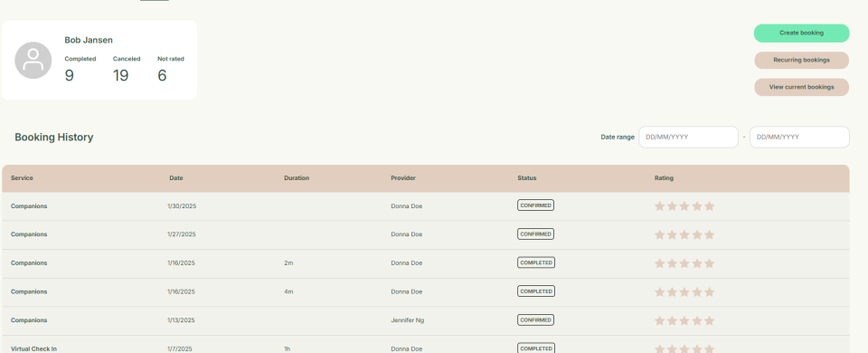Rate 1/30/2025 Companions booking five stars
868x353 pixels.
709,206
